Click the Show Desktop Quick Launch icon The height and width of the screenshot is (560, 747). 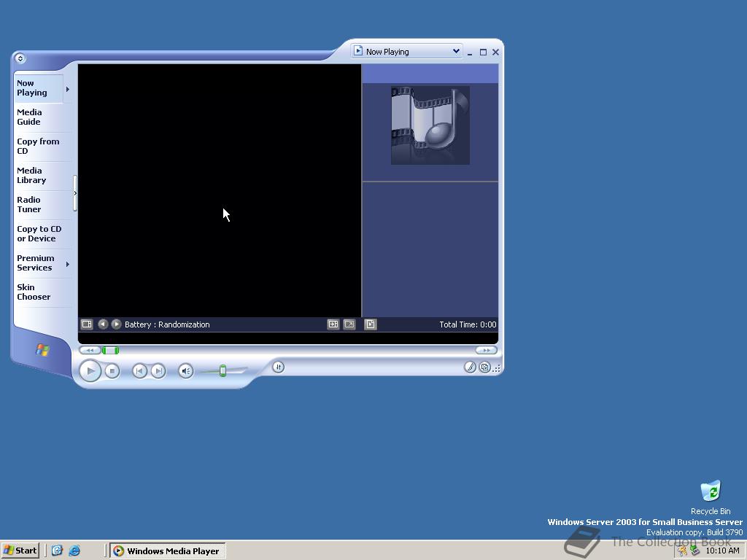click(57, 551)
